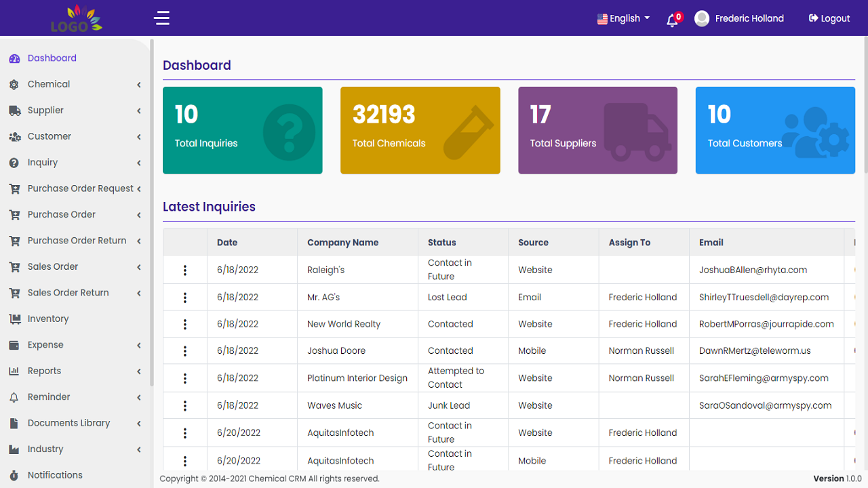Screen dimensions: 868x488
Task: Open the three-dot menu for Waves Music
Action: point(185,406)
